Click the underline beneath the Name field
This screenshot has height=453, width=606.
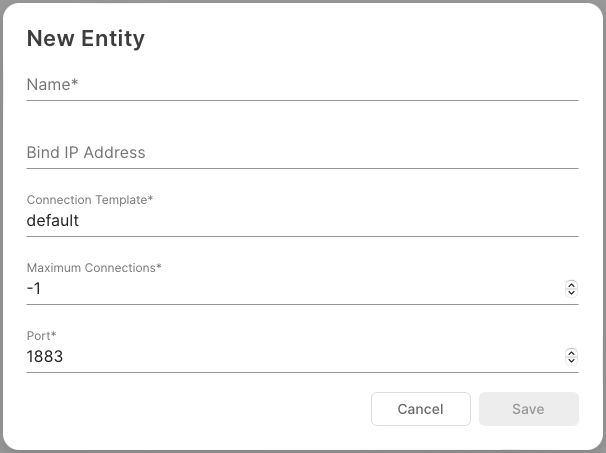[302, 100]
